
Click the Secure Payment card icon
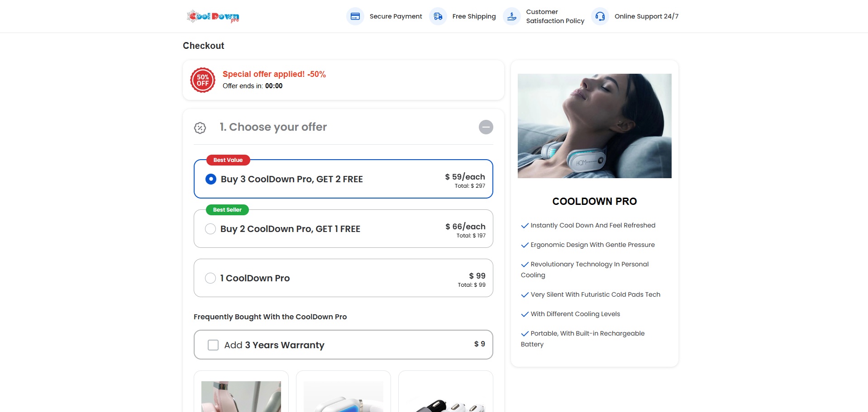coord(355,17)
